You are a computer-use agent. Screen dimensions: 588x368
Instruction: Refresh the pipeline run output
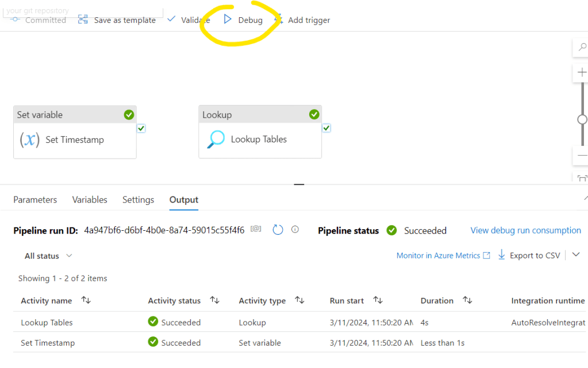278,230
